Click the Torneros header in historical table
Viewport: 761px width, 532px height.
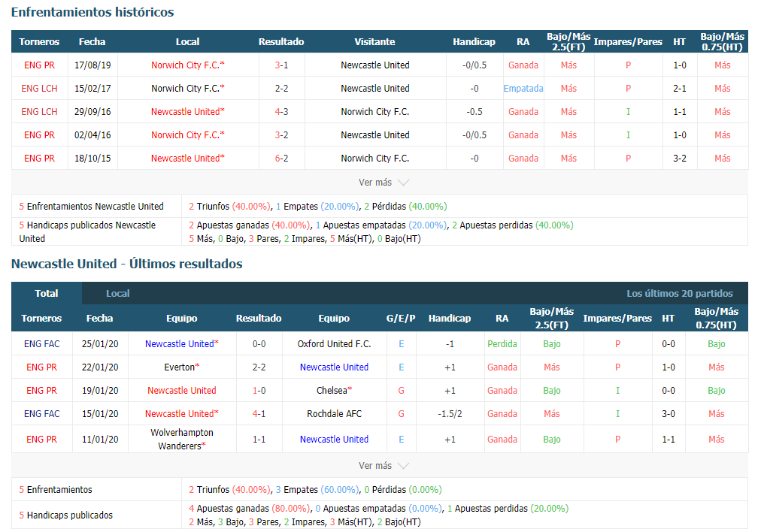coord(39,42)
